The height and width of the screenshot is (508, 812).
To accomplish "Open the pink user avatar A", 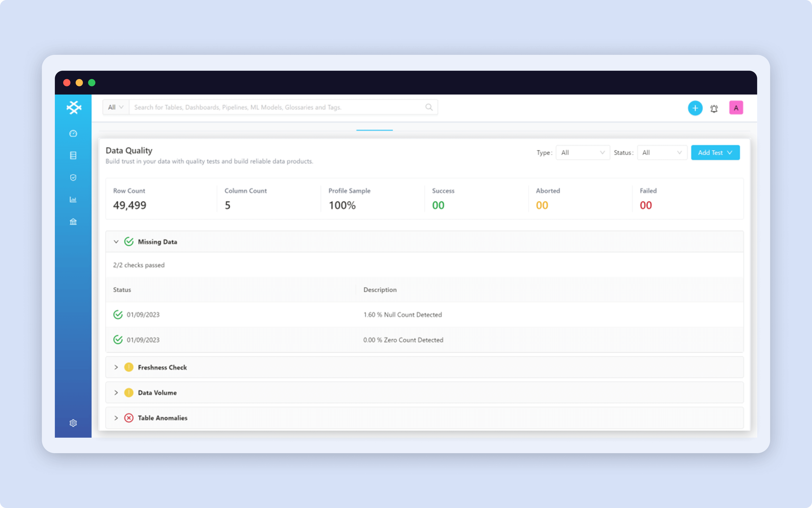I will [x=736, y=108].
